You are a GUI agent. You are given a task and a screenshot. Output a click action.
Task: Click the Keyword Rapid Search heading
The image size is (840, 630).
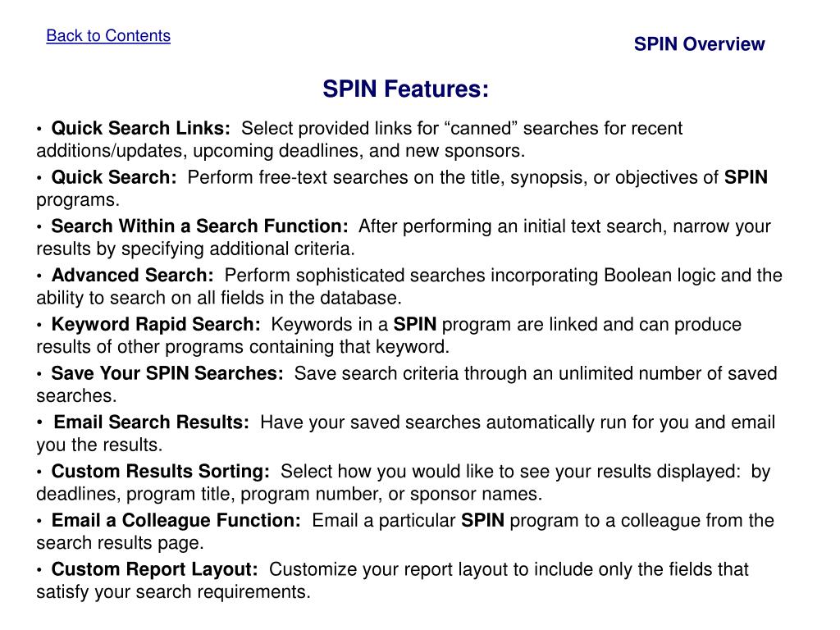click(x=156, y=324)
